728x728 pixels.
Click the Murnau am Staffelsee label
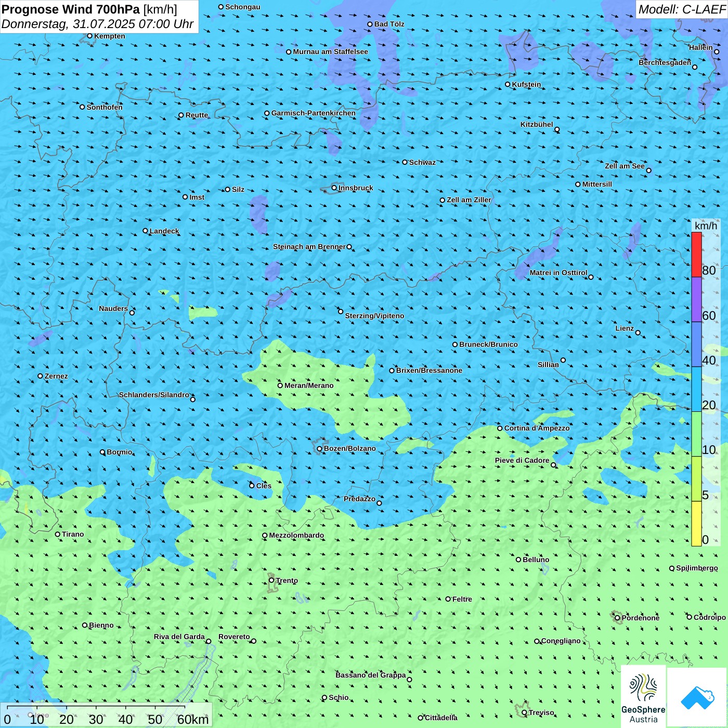[x=330, y=51]
